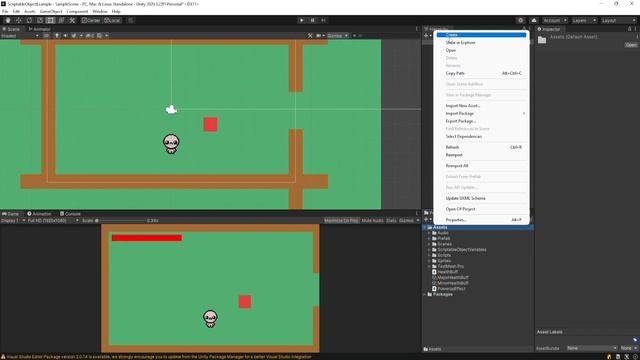640x360 pixels.
Task: Open the Assets menu
Action: tap(29, 11)
